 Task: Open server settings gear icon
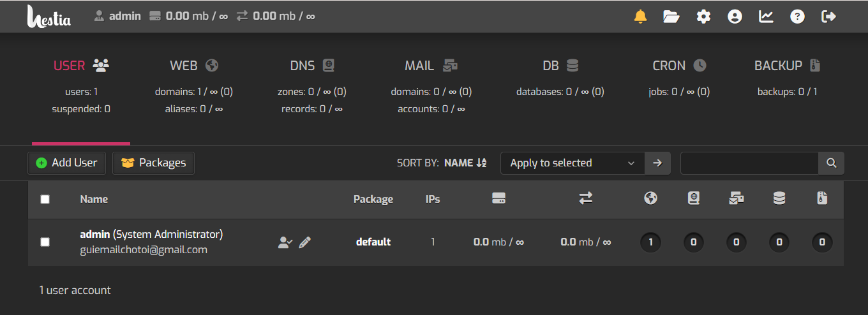[x=703, y=17]
